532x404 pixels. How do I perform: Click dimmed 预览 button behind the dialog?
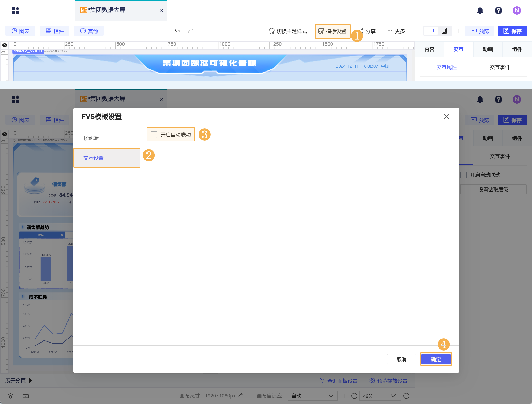click(480, 120)
